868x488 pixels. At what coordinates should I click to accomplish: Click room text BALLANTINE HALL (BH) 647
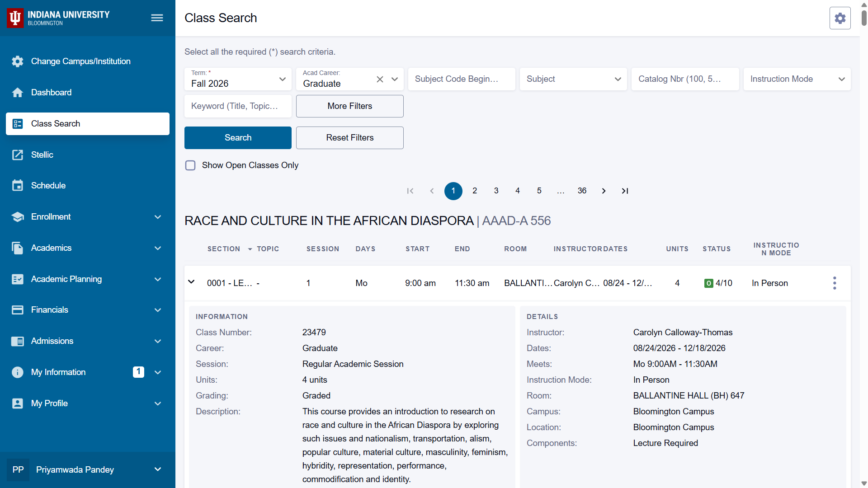689,396
